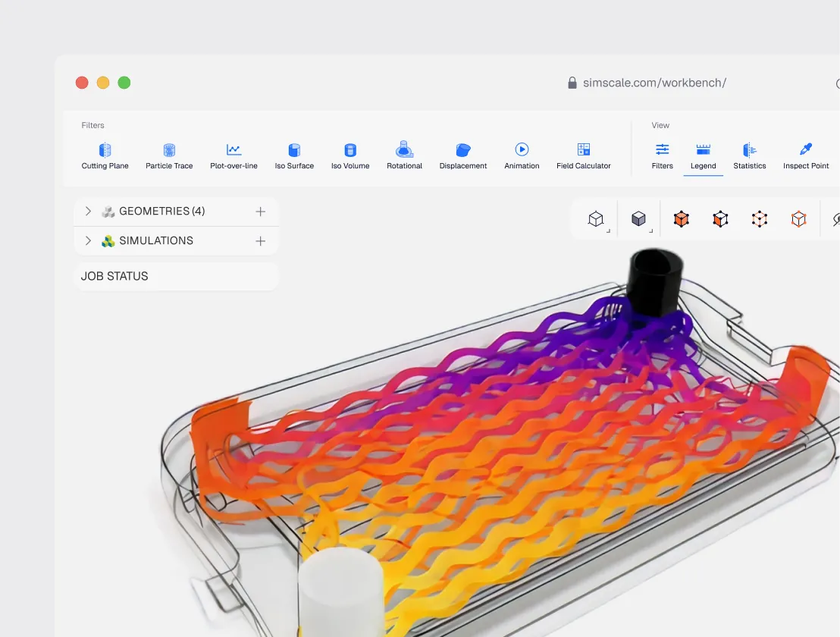Open the Animation filter
Viewport: 840px width, 637px height.
522,156
